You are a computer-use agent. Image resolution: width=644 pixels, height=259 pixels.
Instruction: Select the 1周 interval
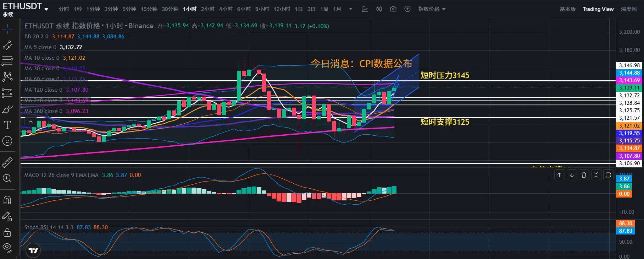(324, 9)
